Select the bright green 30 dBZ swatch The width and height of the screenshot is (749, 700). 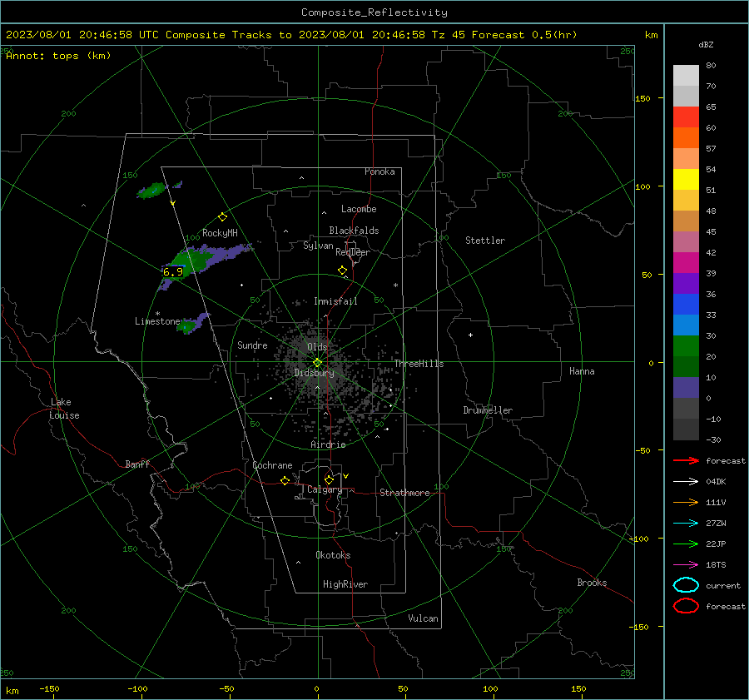click(x=686, y=345)
